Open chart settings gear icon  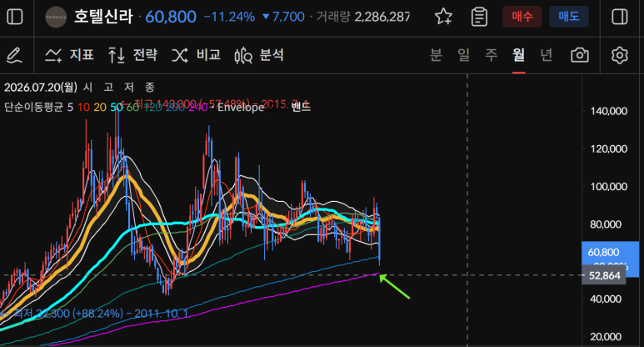619,55
